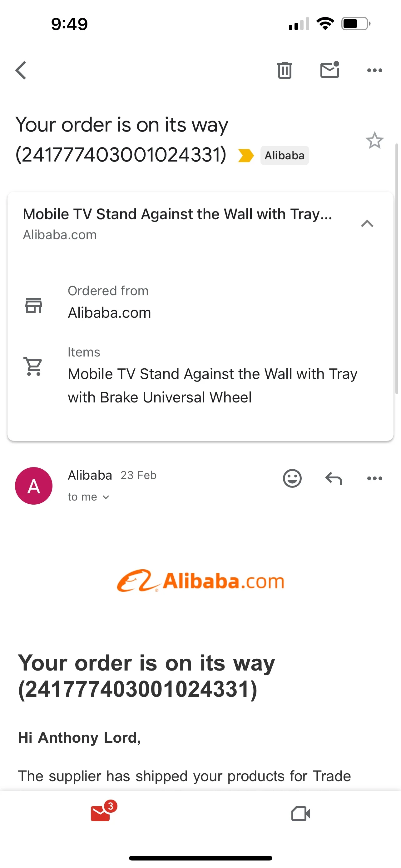Collapse the order summary card
This screenshot has height=868, width=401.
pyautogui.click(x=367, y=224)
